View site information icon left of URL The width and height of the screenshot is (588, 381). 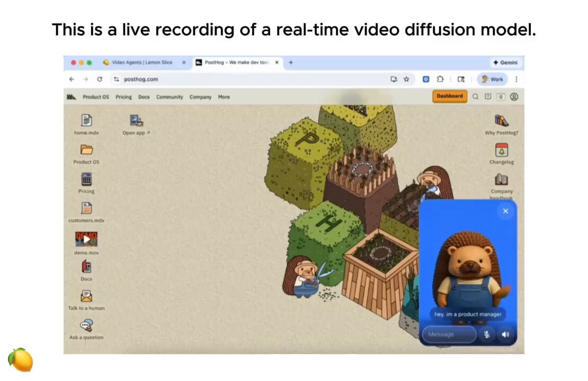coord(117,79)
